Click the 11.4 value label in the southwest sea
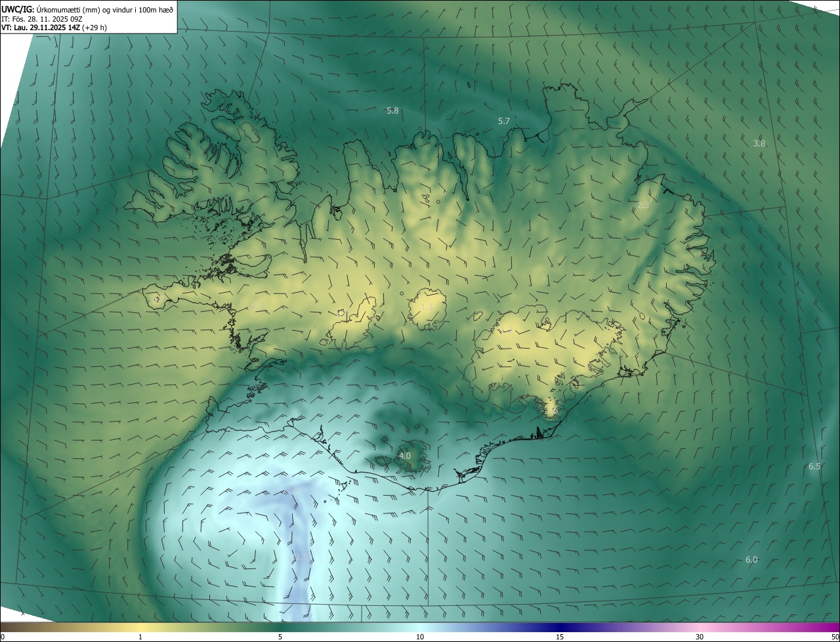Image resolution: width=840 pixels, height=642 pixels. 291,490
